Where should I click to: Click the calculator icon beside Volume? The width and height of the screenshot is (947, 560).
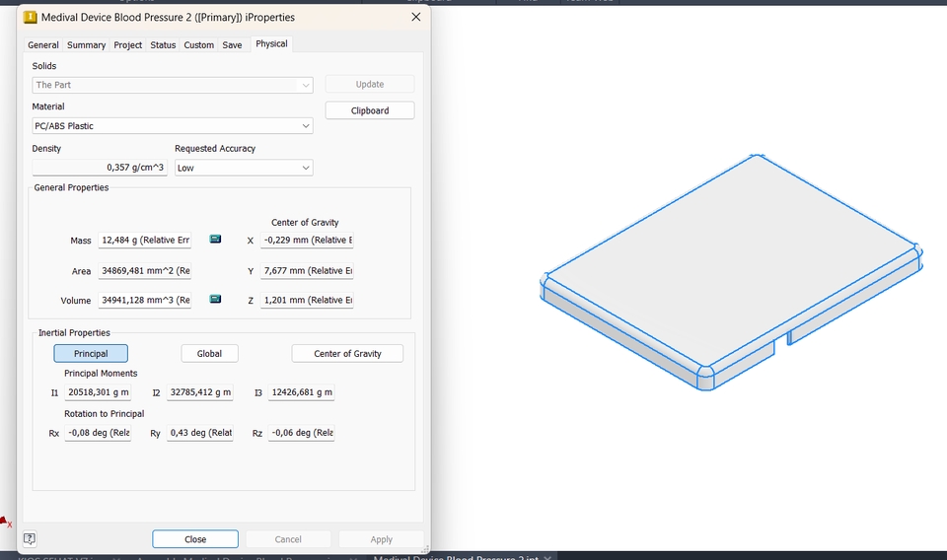point(215,299)
